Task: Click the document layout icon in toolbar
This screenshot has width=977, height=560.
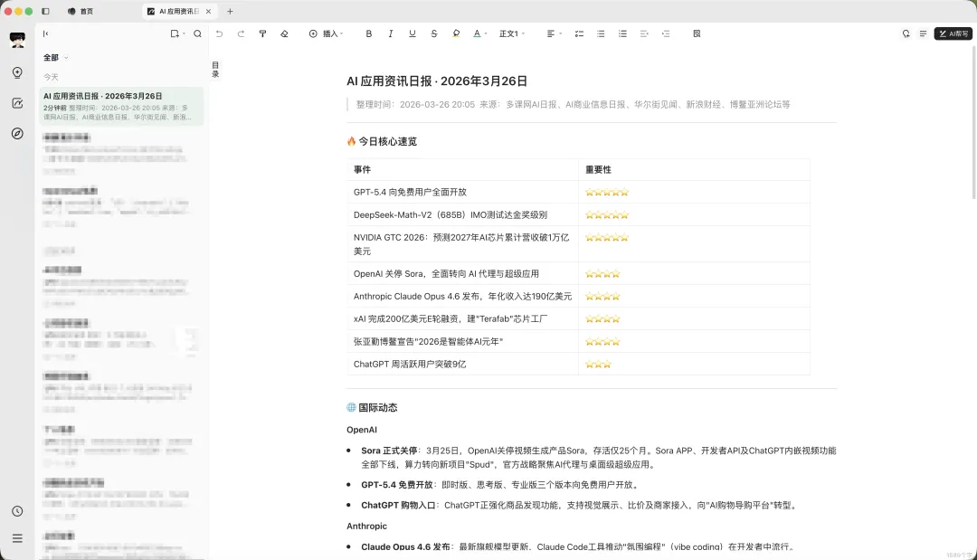Action: pos(697,33)
